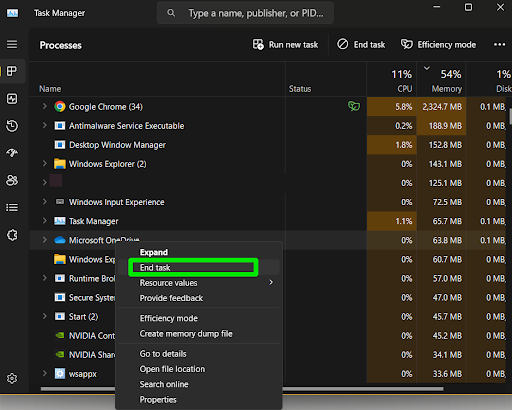Select Open file location entry
The height and width of the screenshot is (410, 512).
(199, 369)
